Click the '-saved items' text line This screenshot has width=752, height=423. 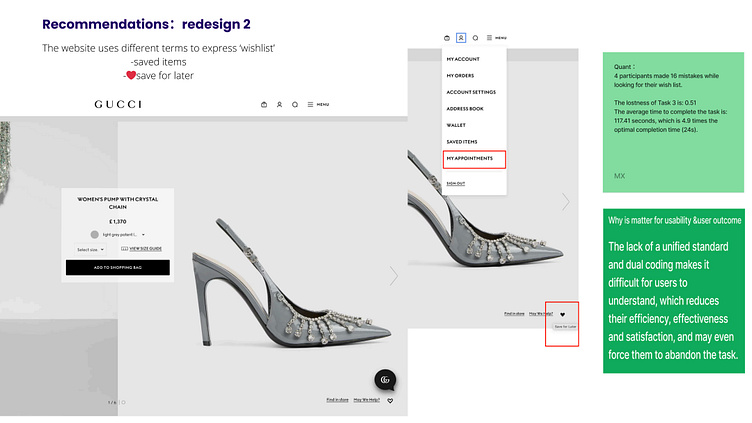point(158,62)
